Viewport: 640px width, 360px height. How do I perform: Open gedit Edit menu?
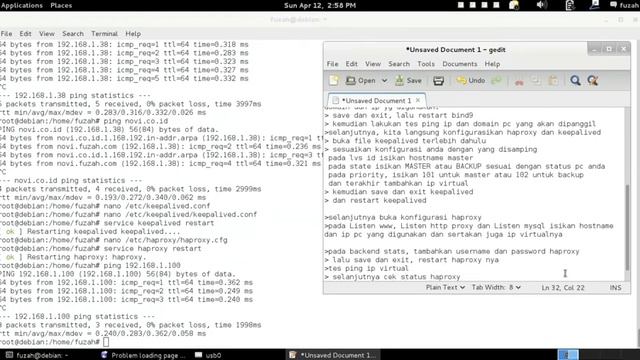pyautogui.click(x=351, y=64)
